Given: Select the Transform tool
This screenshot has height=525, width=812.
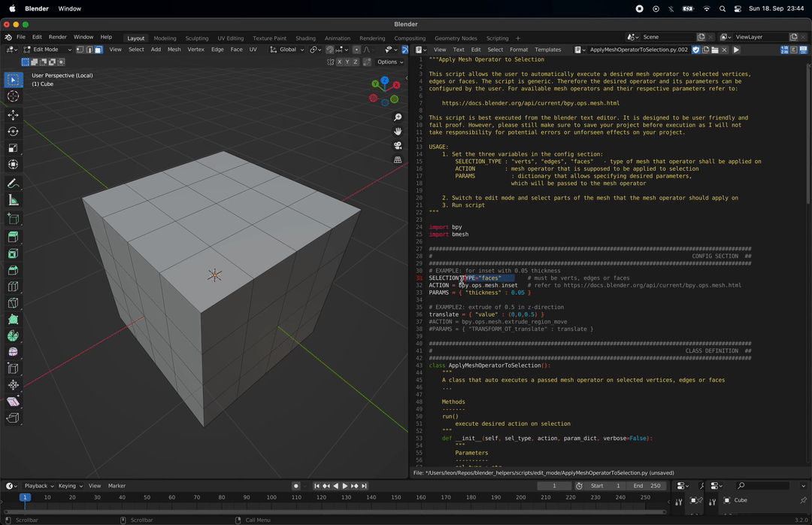Looking at the screenshot, I should (13, 165).
